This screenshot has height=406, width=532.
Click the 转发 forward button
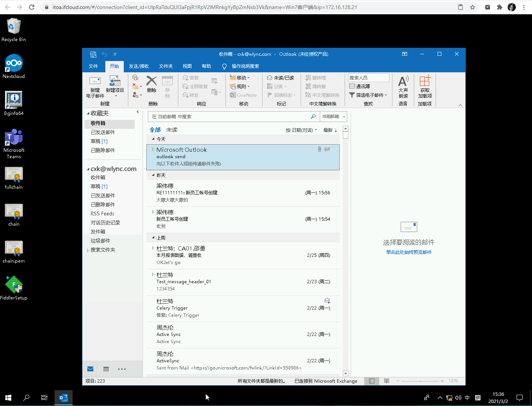[191, 95]
